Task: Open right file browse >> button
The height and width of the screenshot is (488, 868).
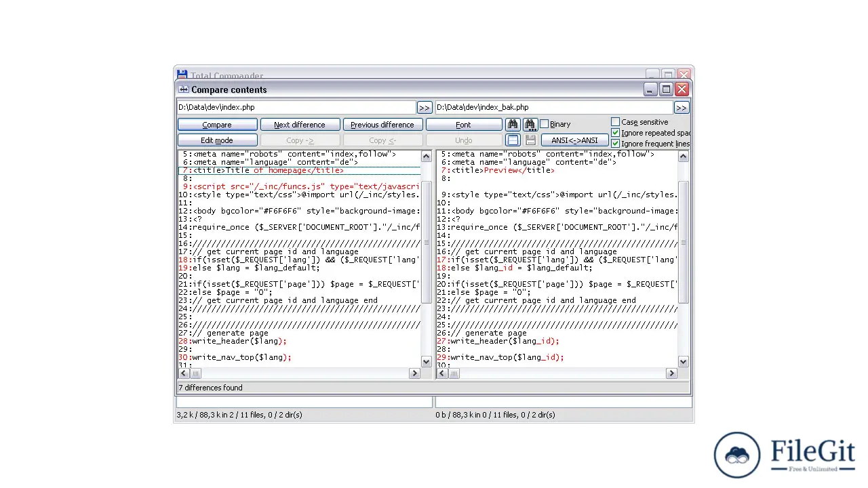Action: [x=682, y=107]
